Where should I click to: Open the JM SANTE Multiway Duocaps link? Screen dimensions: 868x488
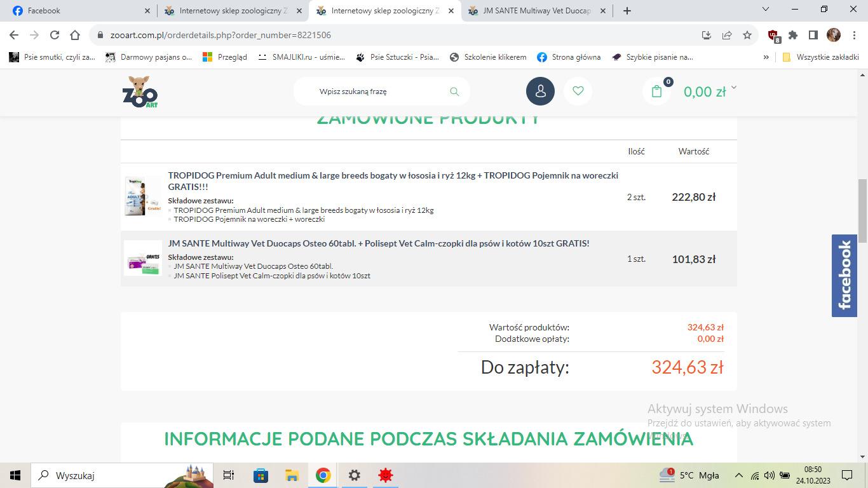click(x=378, y=243)
